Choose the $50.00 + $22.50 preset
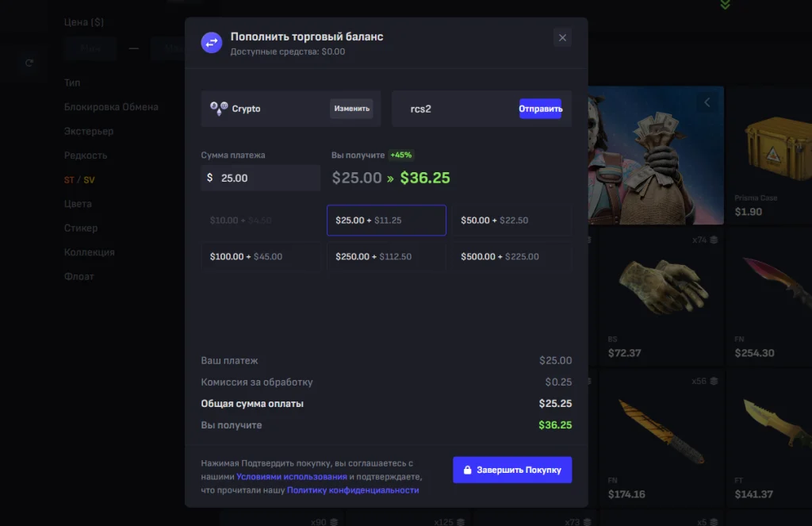The height and width of the screenshot is (526, 812). (511, 221)
